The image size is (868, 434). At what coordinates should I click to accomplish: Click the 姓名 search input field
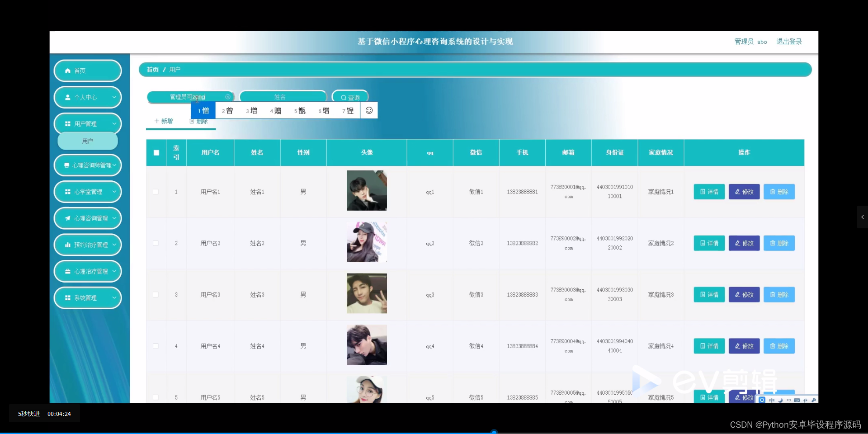[x=283, y=96]
